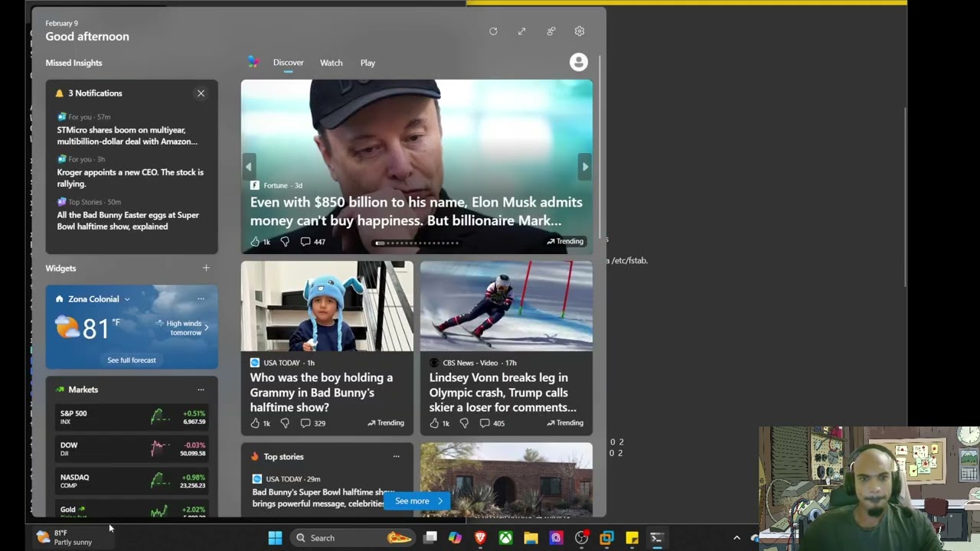Open Brave browser from the taskbar

(480, 538)
